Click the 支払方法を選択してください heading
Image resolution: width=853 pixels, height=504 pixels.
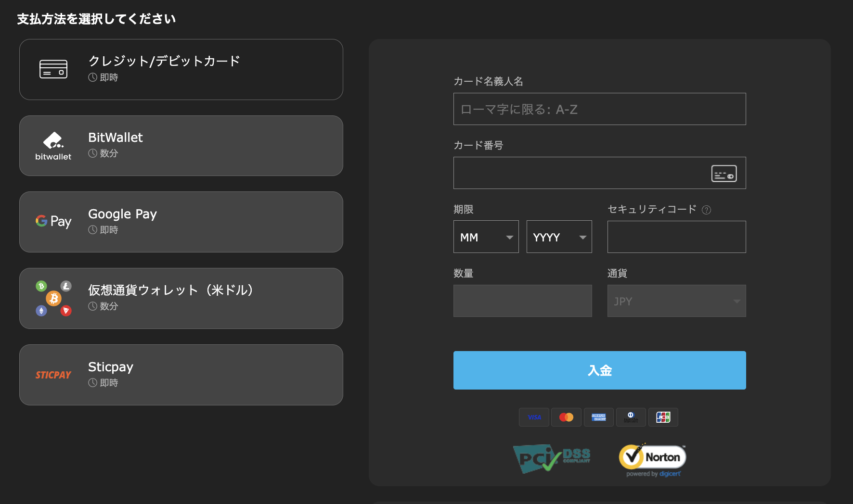96,19
